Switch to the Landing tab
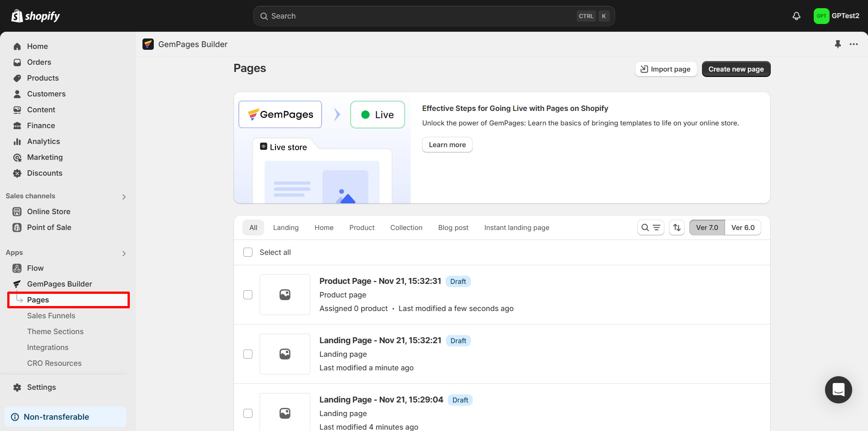 285,228
